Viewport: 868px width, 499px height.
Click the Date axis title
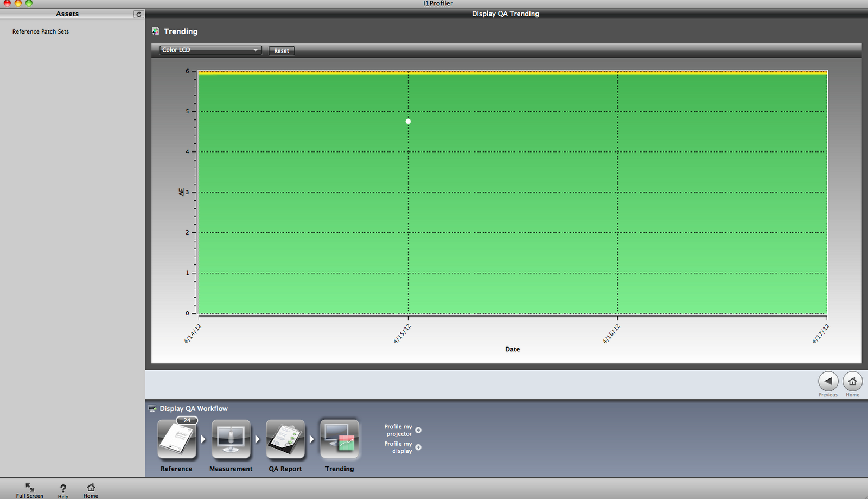(x=512, y=349)
